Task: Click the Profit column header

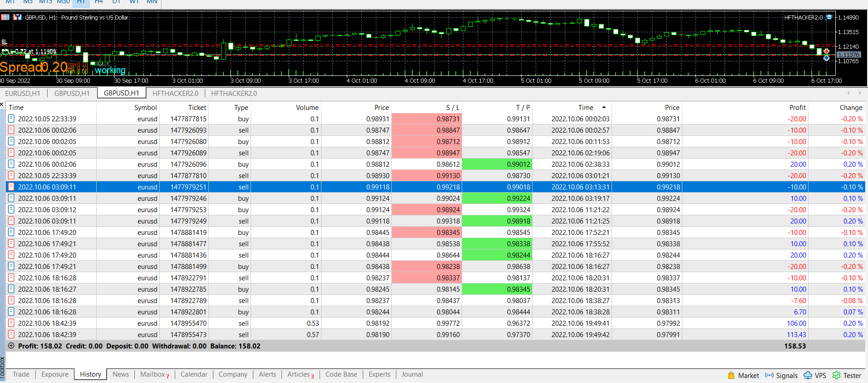Action: [797, 108]
